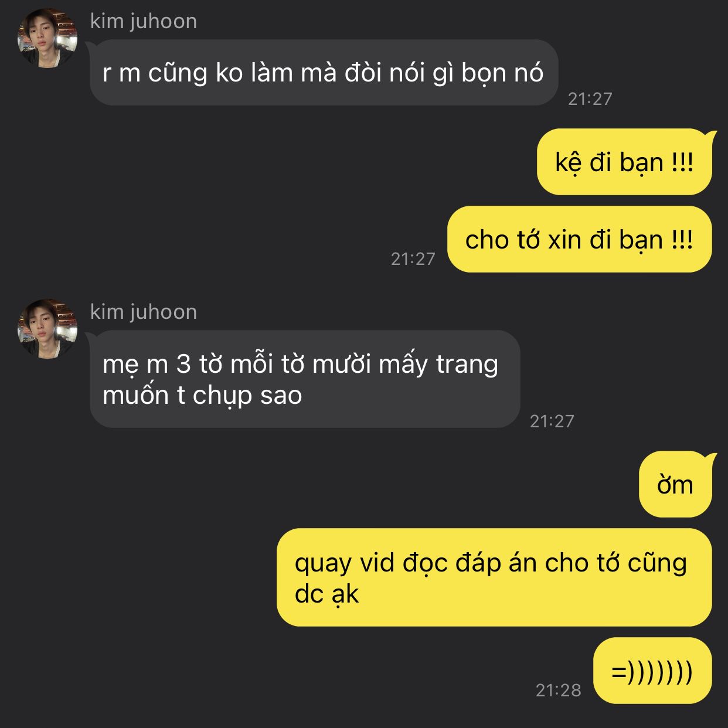
Task: Click the 'kim juhoon' name above 'mẹ m 3 tờ'
Action: pyautogui.click(x=144, y=312)
